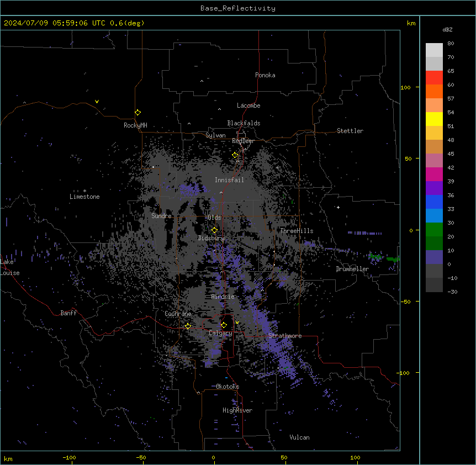
Task: Click the yellow diamond marker beside RockyMH
Action: pos(137,113)
